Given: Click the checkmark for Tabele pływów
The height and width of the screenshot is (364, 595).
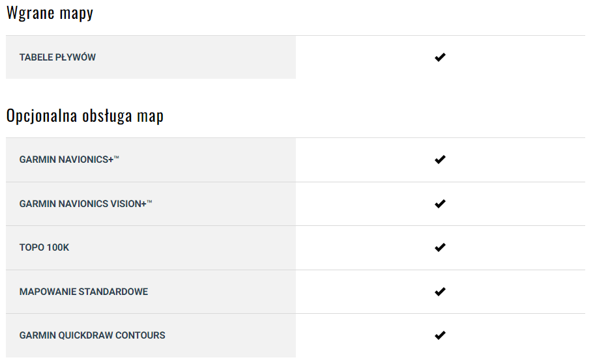Looking at the screenshot, I should point(440,57).
